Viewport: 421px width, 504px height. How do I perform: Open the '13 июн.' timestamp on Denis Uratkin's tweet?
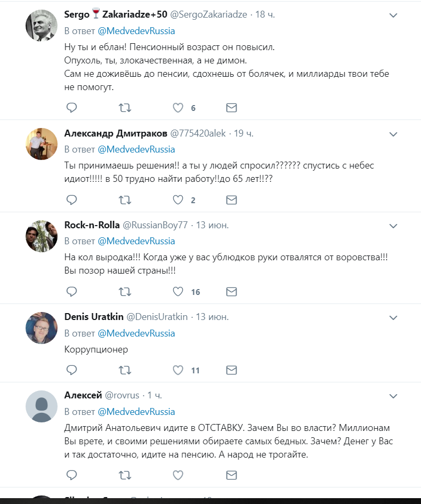(212, 317)
